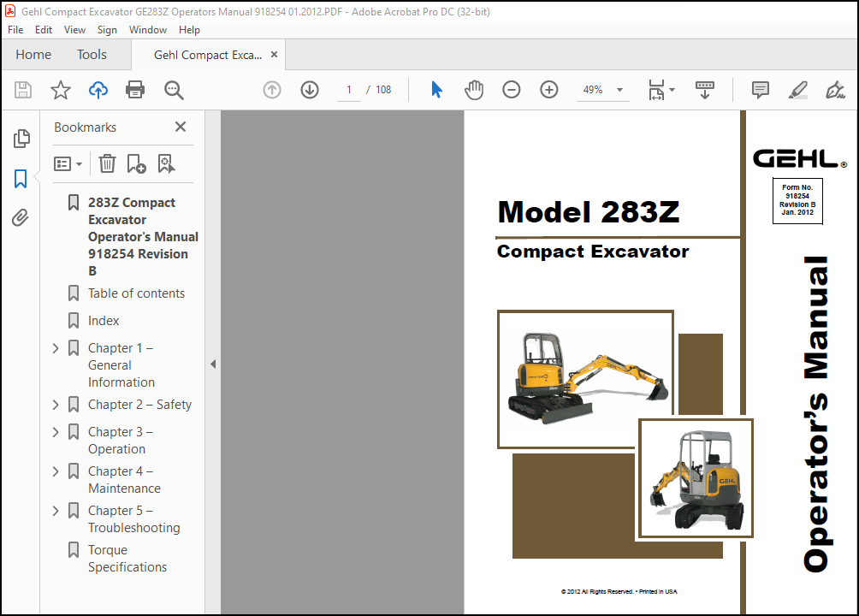Open Torque Specifications bookmark
859x616 pixels.
coord(127,559)
